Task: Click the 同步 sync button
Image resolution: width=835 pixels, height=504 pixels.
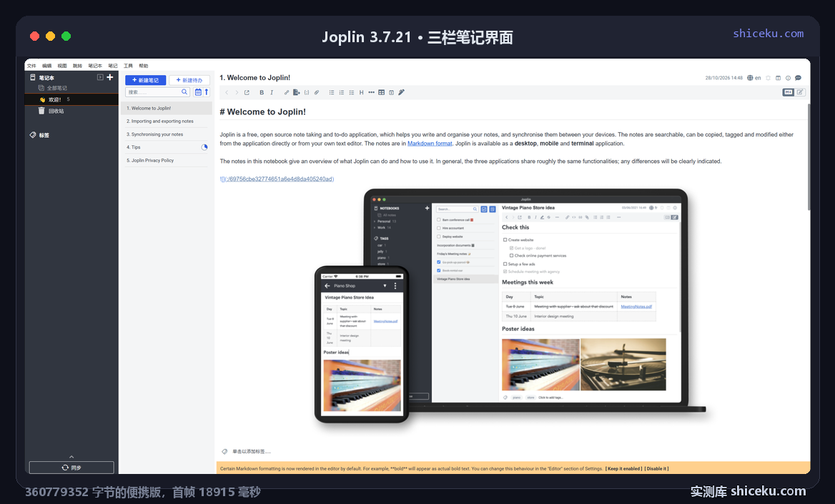Action: (71, 468)
